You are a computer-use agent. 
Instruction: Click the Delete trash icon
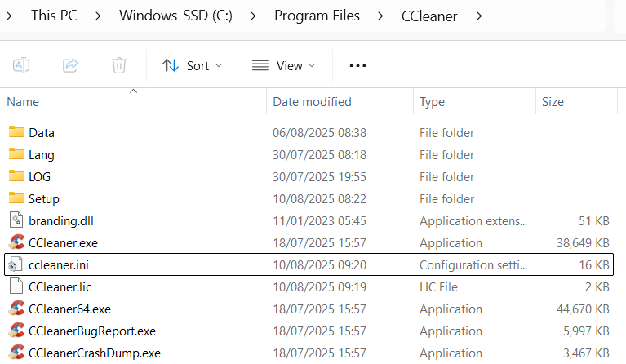pos(119,65)
